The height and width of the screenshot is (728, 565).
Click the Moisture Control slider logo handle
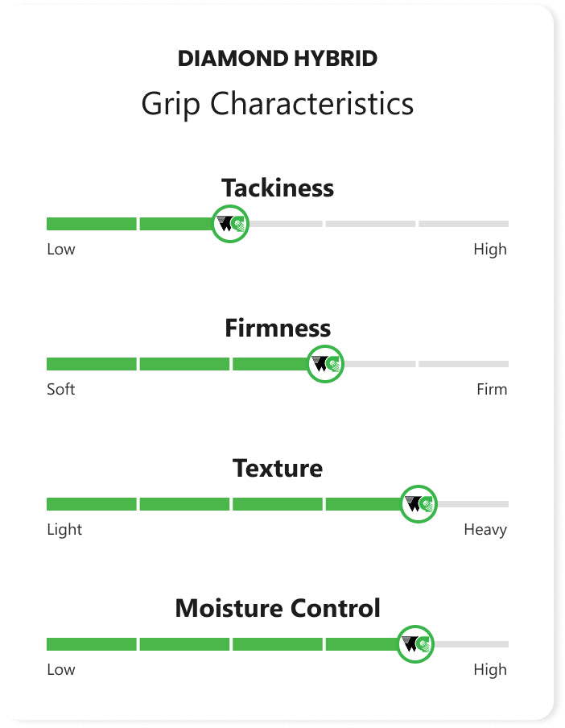(x=416, y=643)
